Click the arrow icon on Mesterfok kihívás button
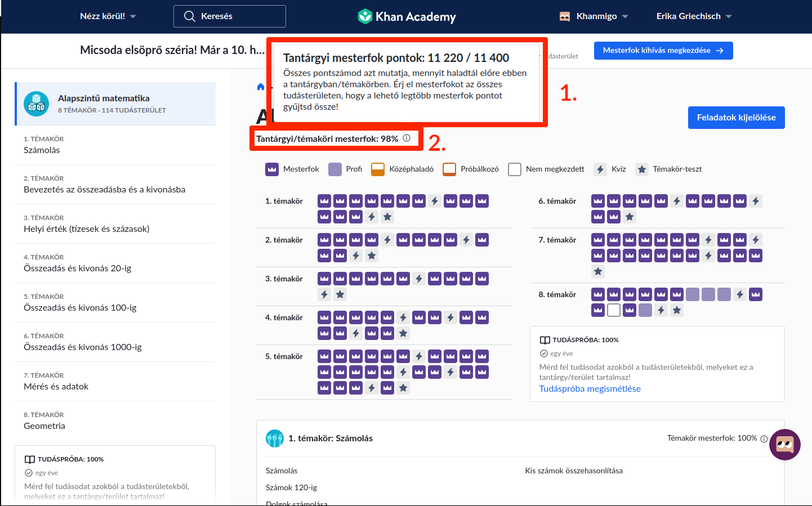Screen dimensions: 812x506 coord(720,51)
